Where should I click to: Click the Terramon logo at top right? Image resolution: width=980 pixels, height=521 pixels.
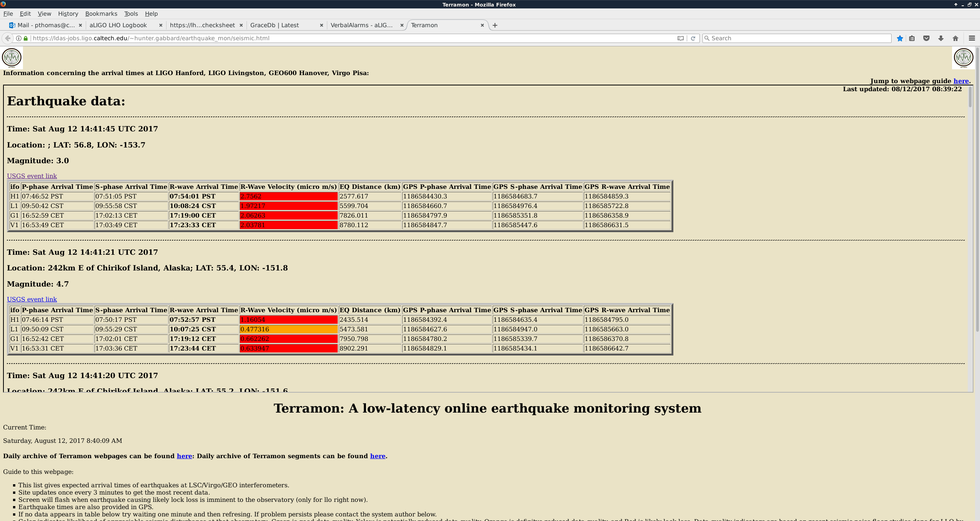[964, 58]
